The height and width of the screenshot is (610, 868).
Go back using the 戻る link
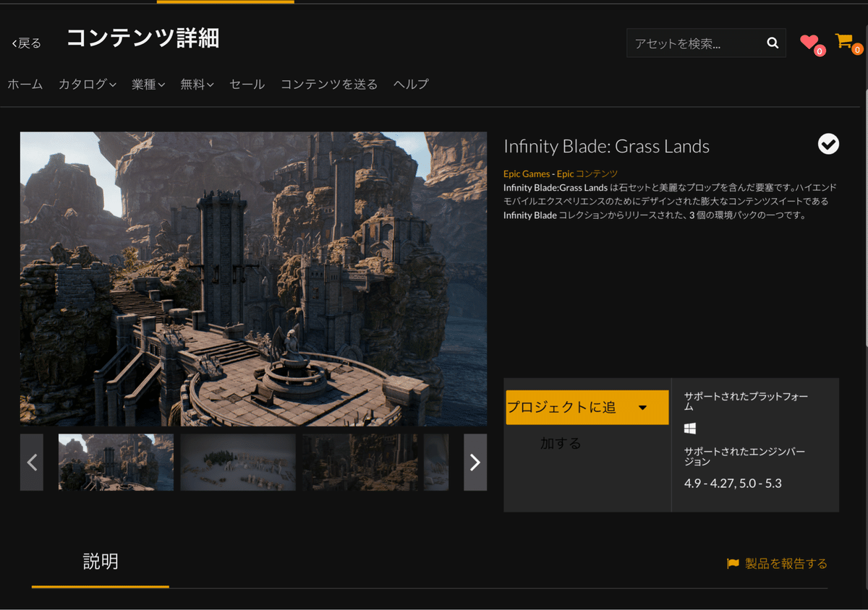tap(26, 43)
